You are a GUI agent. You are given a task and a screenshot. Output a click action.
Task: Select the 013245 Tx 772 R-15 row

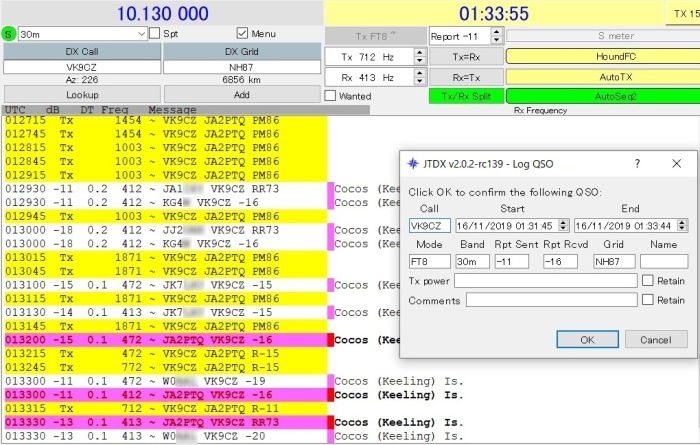166,367
